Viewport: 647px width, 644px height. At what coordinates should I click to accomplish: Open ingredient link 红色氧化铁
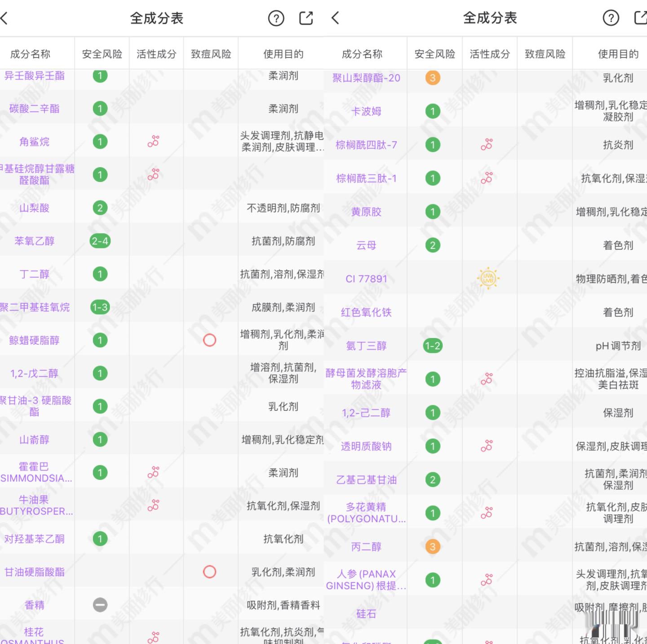[366, 312]
